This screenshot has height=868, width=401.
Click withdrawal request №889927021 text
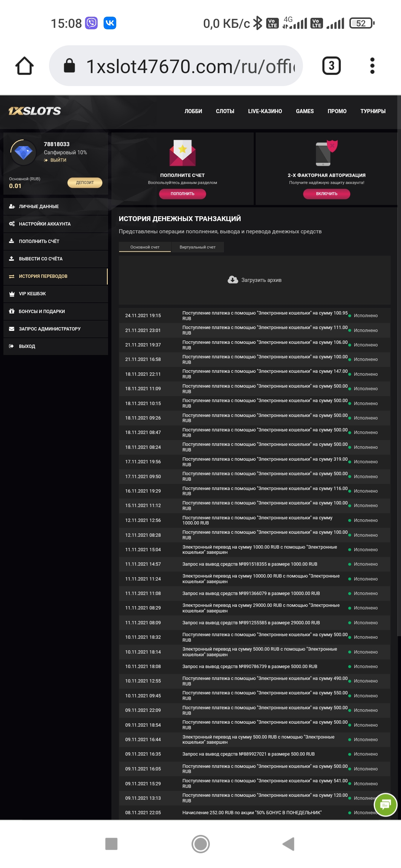pos(248,754)
